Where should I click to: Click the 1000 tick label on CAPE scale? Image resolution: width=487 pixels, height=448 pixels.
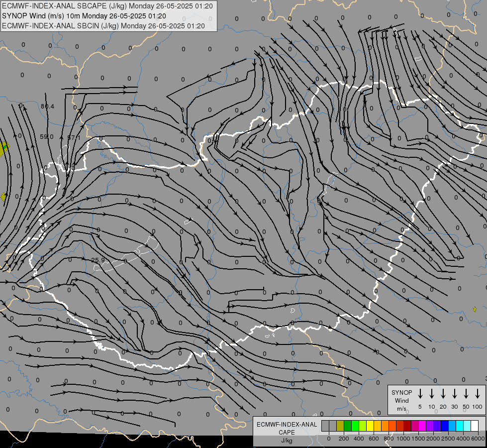[403, 439]
